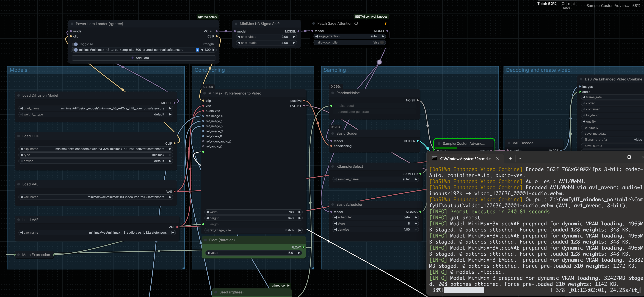
Task: Increase the LoRA strength with its right arrow
Action: [x=214, y=50]
